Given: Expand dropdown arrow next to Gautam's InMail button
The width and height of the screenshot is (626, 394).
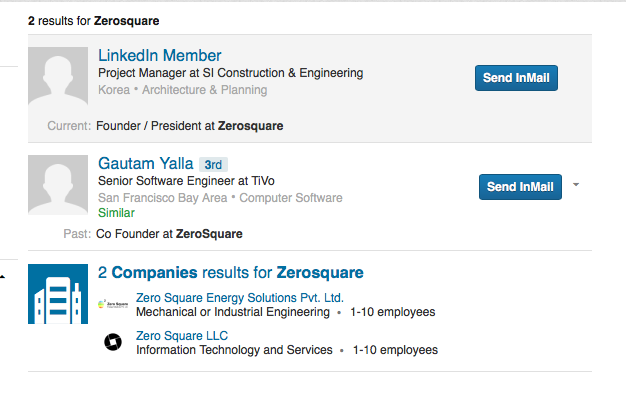Looking at the screenshot, I should coord(576,184).
